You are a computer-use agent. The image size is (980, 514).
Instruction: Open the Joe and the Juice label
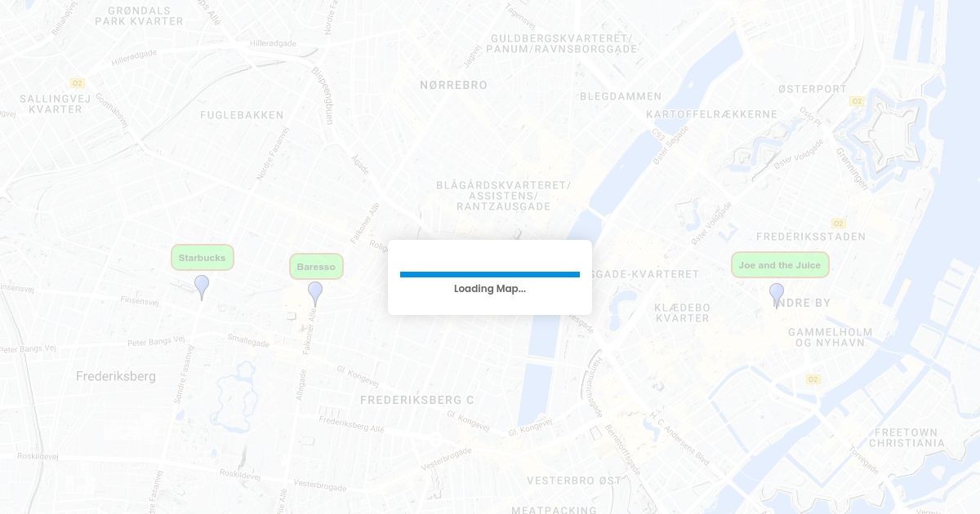[780, 265]
